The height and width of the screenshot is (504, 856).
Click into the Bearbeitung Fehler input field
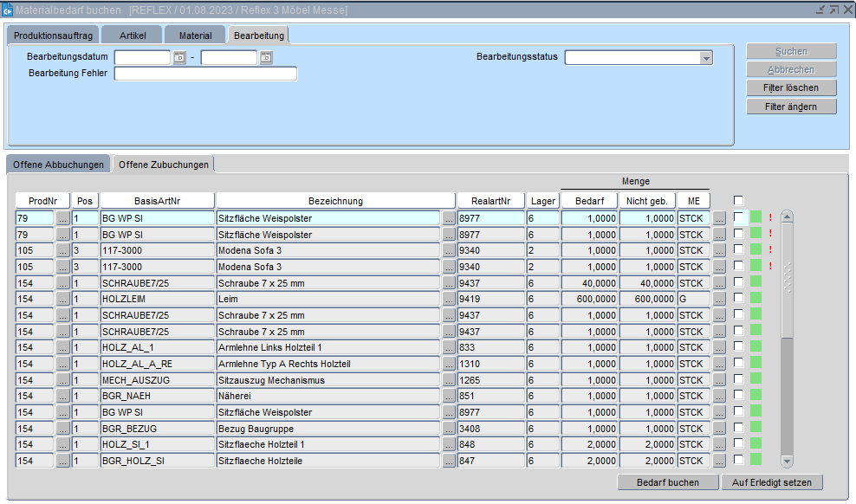pyautogui.click(x=205, y=74)
